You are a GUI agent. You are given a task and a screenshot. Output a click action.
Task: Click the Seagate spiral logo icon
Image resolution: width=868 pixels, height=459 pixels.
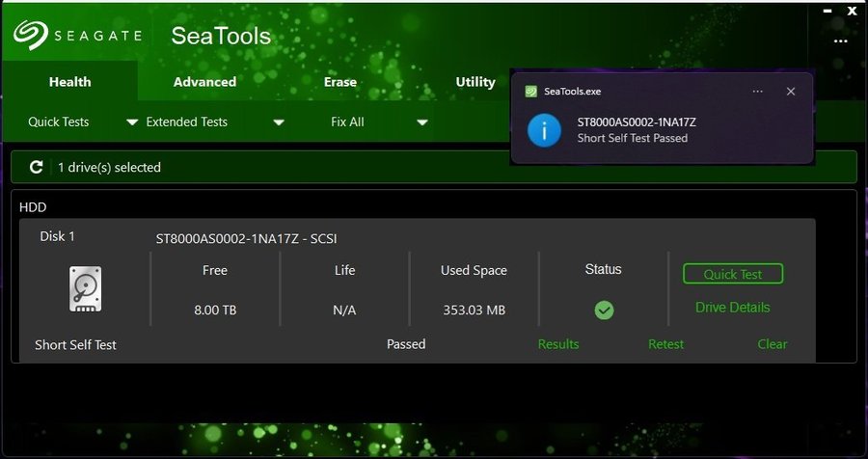coord(32,36)
